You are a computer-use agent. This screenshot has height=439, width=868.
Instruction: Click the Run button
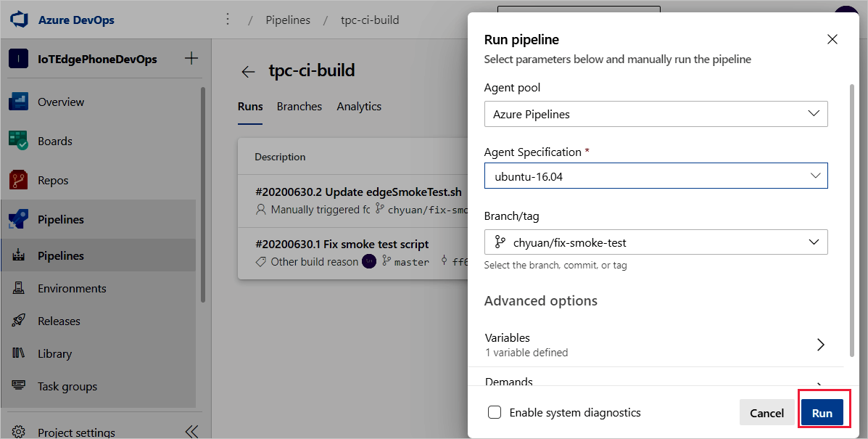click(823, 411)
